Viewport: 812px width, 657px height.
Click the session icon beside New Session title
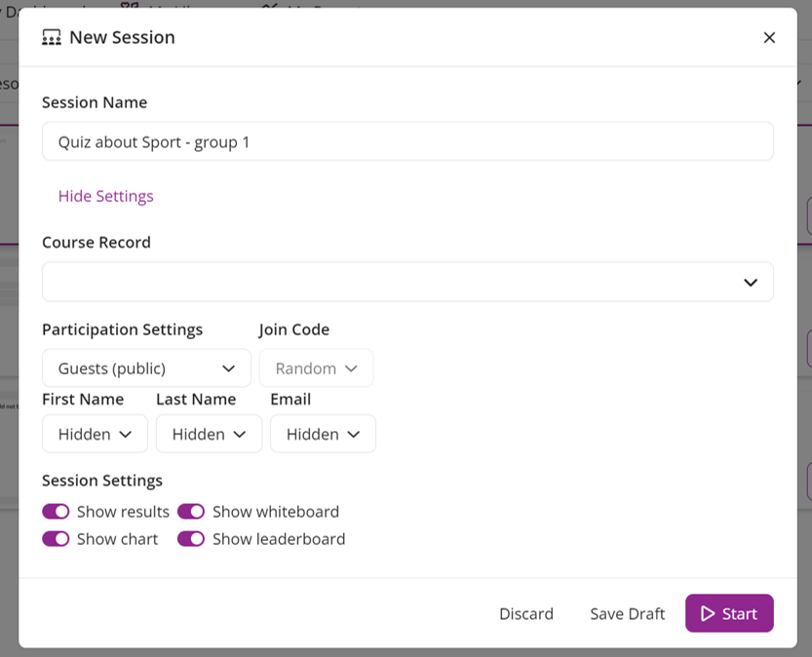point(52,38)
